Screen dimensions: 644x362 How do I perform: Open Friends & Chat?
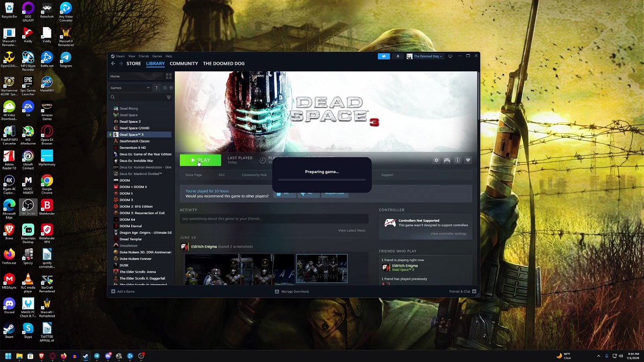tap(462, 292)
